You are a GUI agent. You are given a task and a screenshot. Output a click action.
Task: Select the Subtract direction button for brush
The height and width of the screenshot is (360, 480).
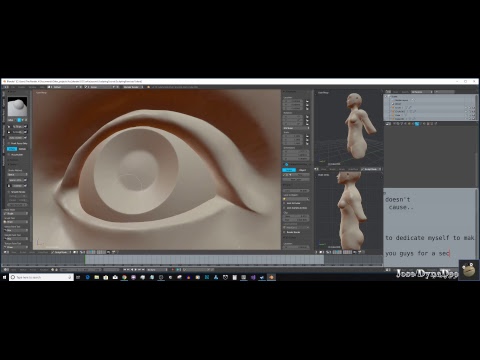pyautogui.click(x=22, y=149)
